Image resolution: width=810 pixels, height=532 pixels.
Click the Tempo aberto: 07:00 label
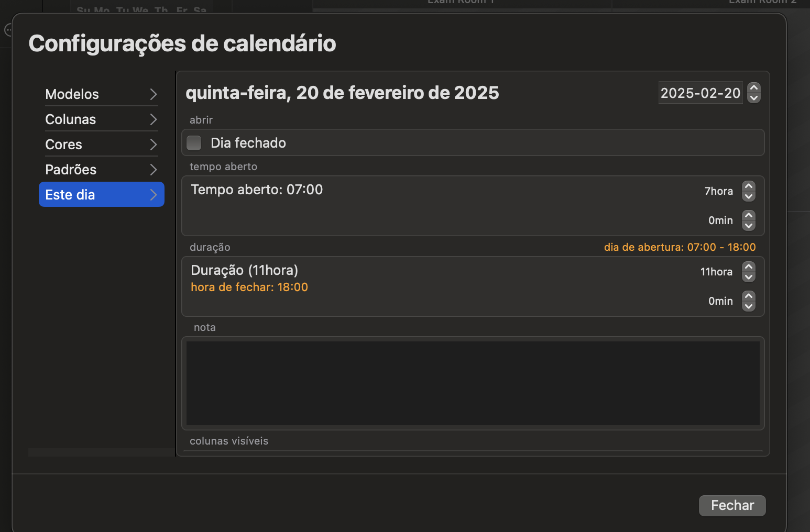click(x=257, y=190)
